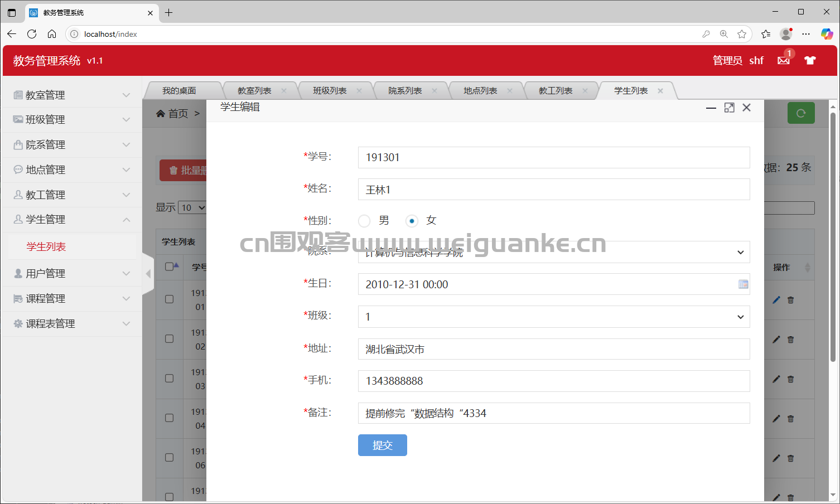840x504 pixels.
Task: Click the theme shirt icon in header
Action: click(810, 60)
